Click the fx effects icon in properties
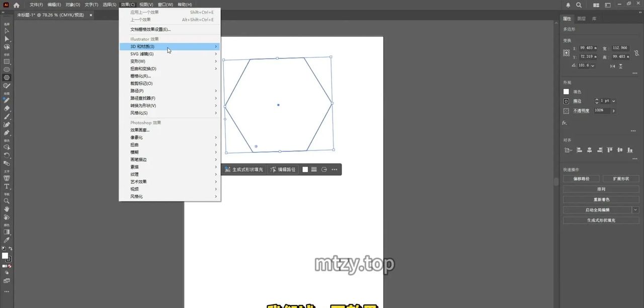This screenshot has height=308, width=644. pyautogui.click(x=565, y=123)
